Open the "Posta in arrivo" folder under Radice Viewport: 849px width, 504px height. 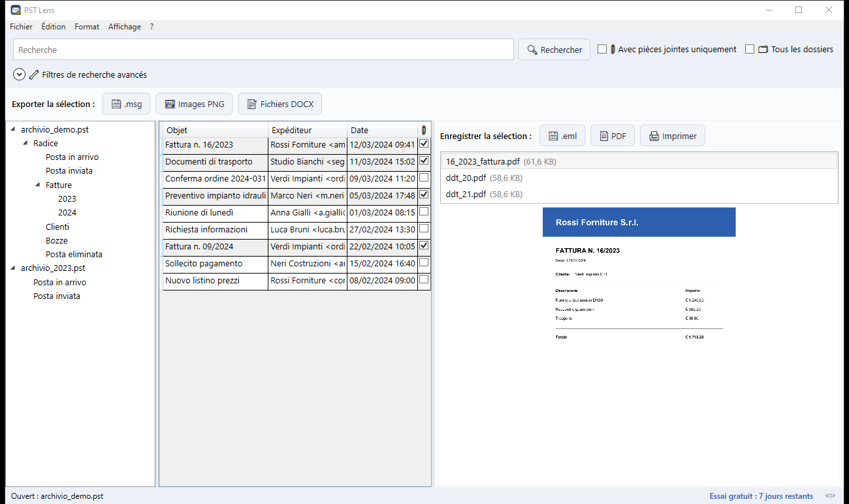(x=72, y=157)
